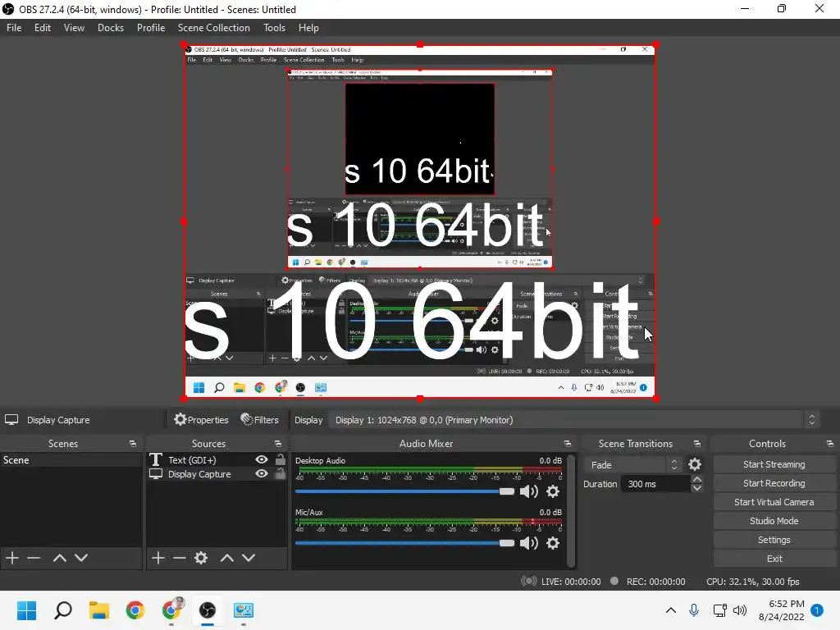Open the Scene Collection menu
Image resolution: width=840 pixels, height=630 pixels.
[x=214, y=28]
